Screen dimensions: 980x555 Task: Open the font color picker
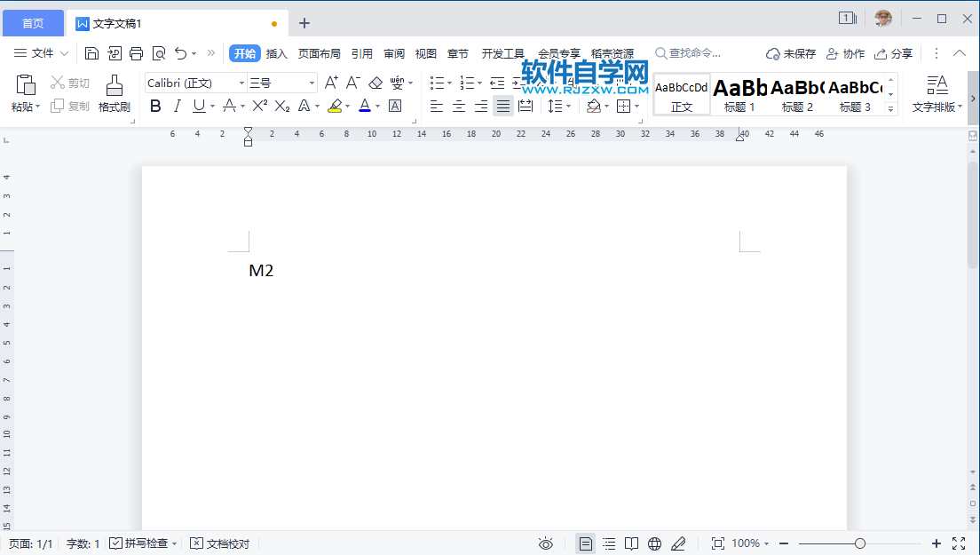tap(366, 107)
